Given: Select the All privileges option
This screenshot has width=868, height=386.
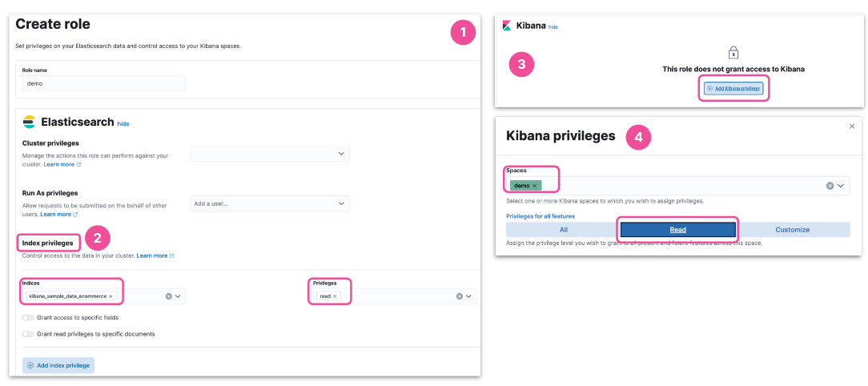Looking at the screenshot, I should [x=563, y=230].
